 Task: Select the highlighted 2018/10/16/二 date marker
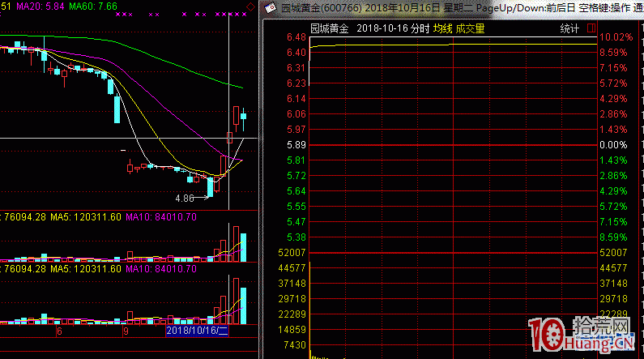[197, 331]
